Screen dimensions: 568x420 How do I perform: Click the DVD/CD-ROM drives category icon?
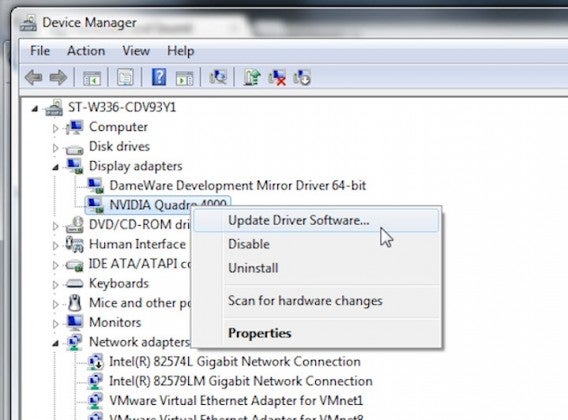point(75,225)
